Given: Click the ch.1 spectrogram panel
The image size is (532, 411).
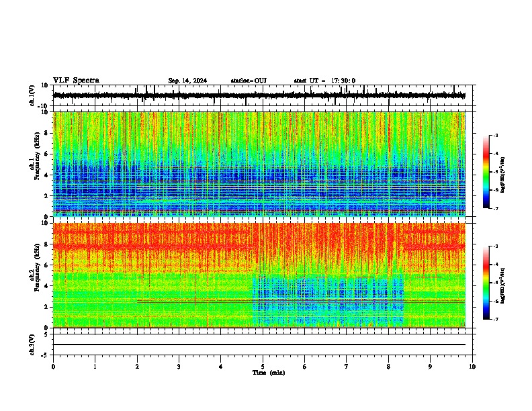Looking at the screenshot, I should [259, 164].
